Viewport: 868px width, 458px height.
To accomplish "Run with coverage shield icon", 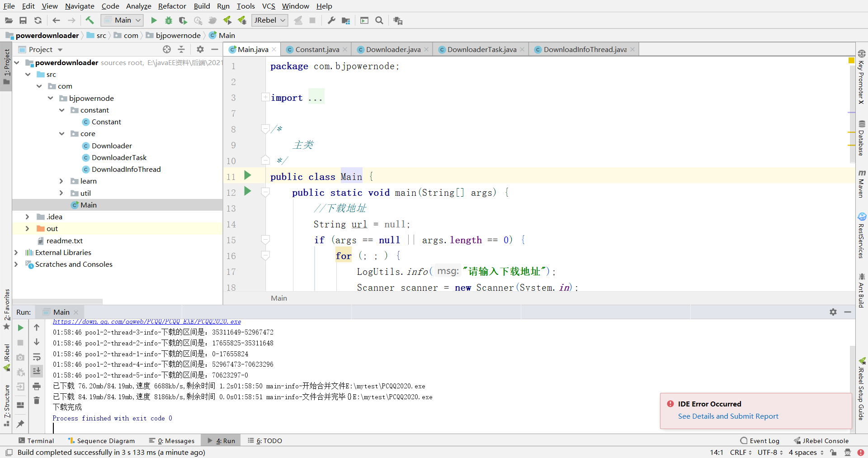I will [x=183, y=20].
